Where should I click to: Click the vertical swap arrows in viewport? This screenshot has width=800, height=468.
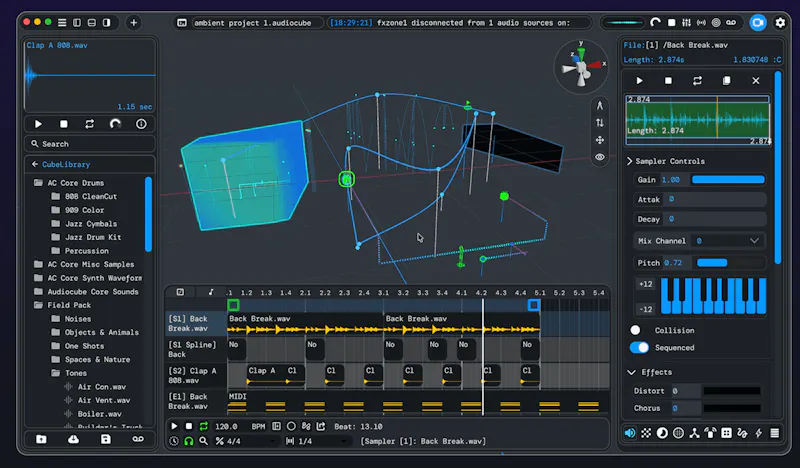(600, 122)
